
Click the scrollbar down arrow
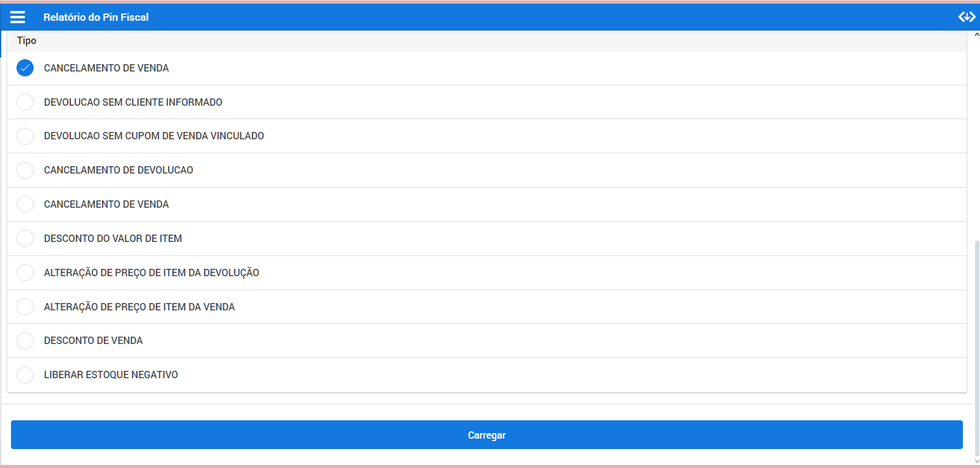976,461
